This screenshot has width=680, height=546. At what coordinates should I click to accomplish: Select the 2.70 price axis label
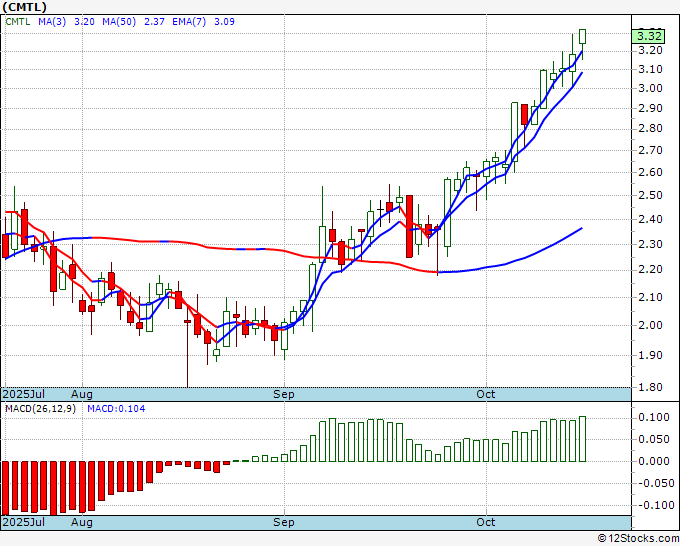pos(651,150)
